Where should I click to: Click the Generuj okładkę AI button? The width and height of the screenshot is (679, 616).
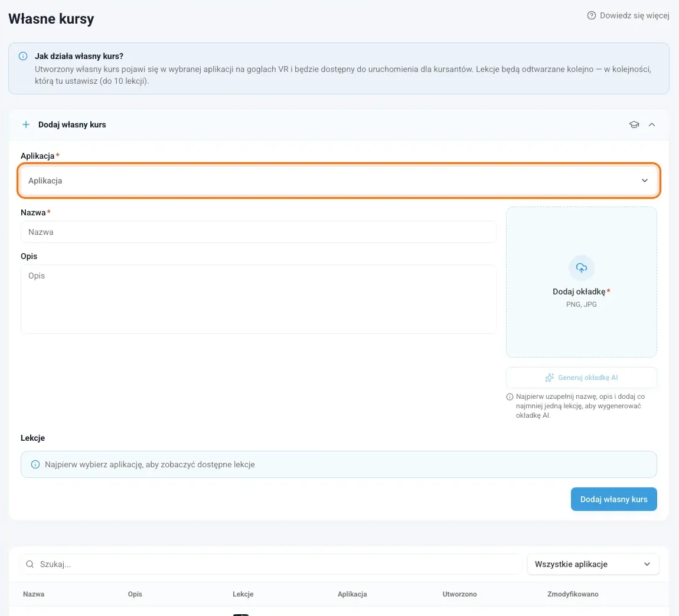coord(581,378)
